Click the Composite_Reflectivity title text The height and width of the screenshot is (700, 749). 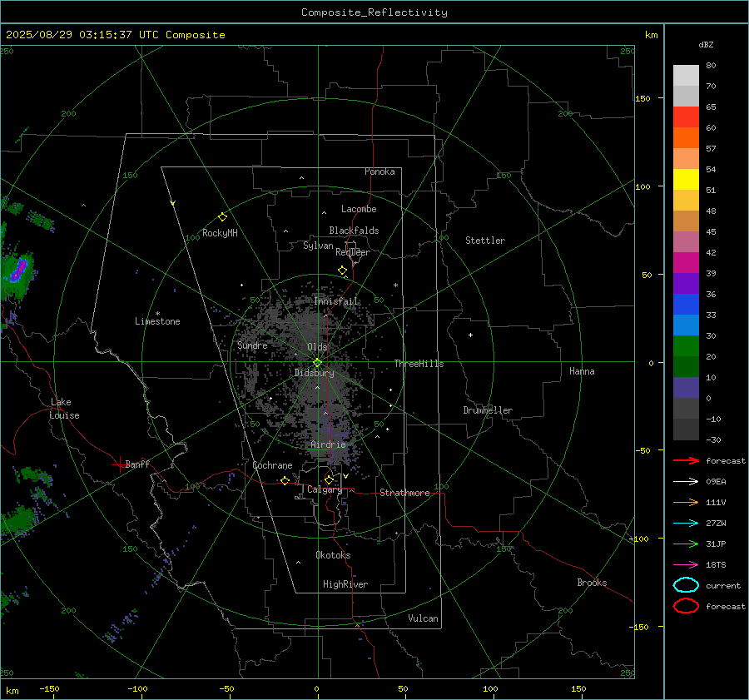click(x=374, y=12)
